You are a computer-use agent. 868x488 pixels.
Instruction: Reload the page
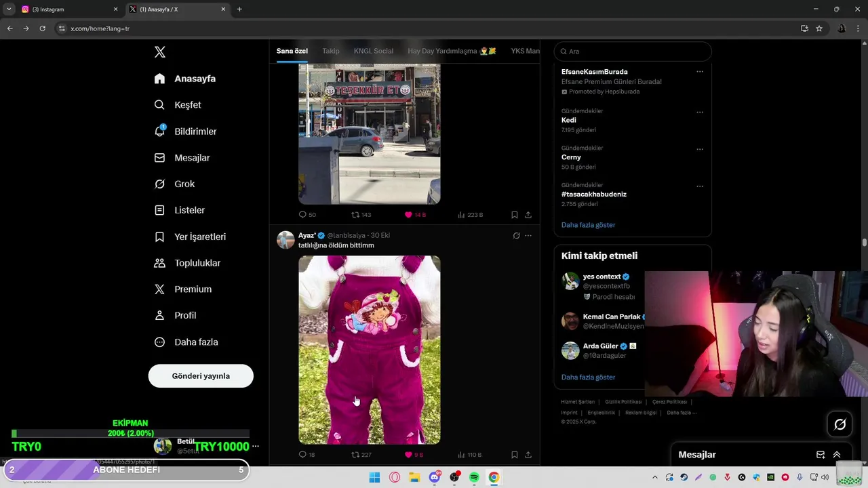coord(42,28)
